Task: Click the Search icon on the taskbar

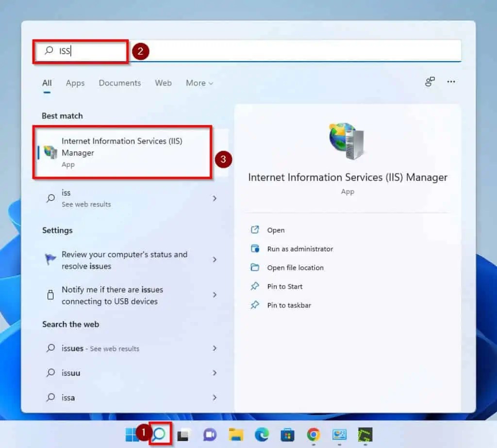Action: [x=160, y=435]
